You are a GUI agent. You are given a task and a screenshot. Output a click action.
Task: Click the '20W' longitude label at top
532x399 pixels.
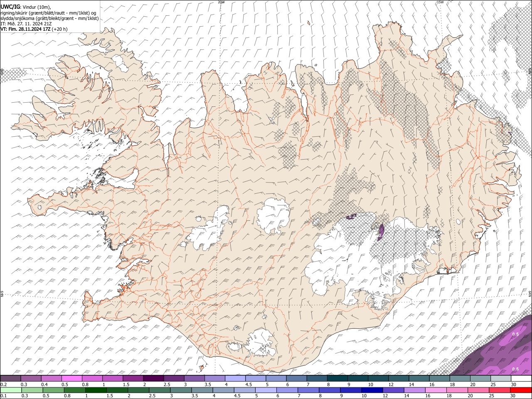[222, 2]
